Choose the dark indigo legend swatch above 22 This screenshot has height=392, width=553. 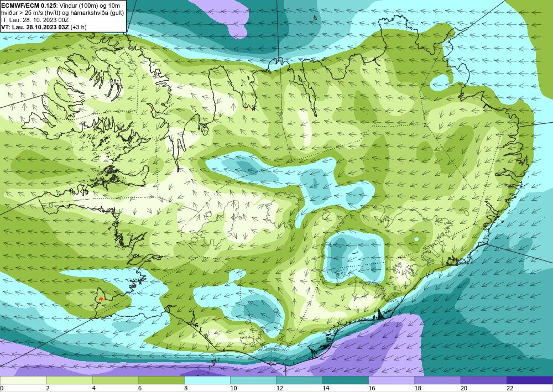coord(530,380)
